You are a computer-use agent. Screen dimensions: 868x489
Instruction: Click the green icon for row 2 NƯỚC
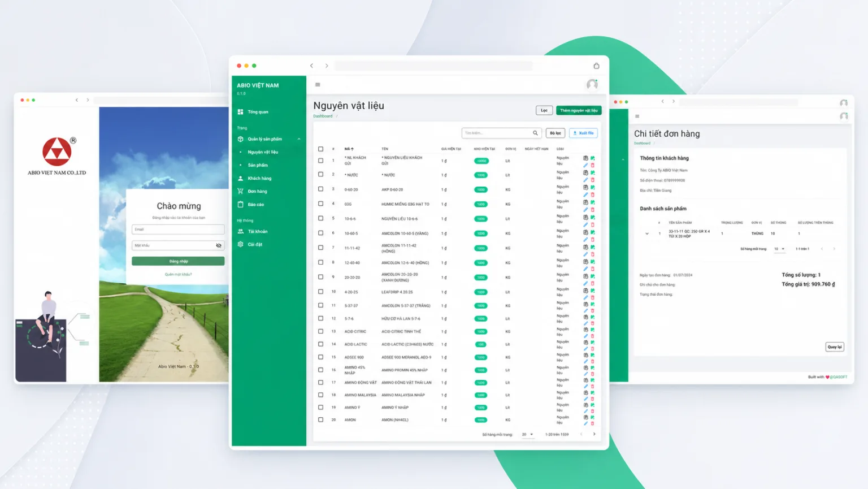click(x=592, y=172)
